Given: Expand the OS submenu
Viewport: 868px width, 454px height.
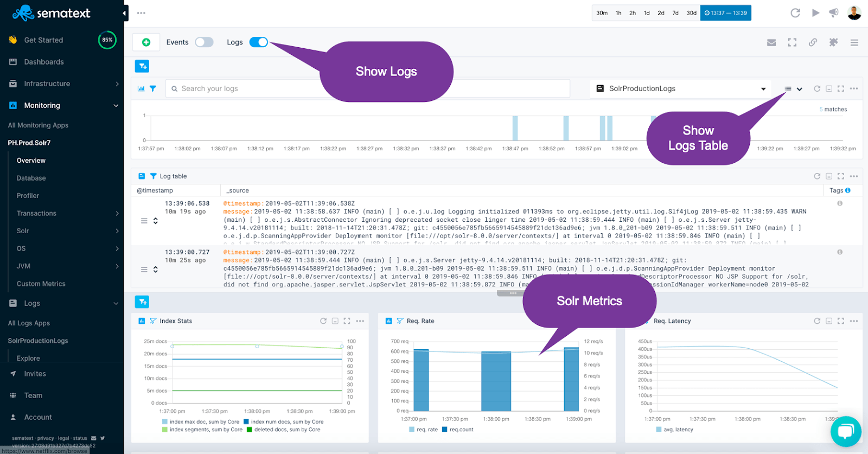Looking at the screenshot, I should pos(117,248).
